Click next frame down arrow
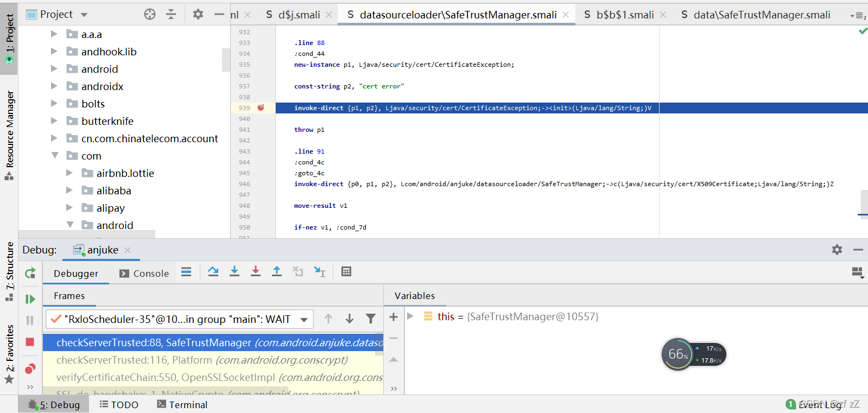Viewport: 868px width, 413px height. pos(350,319)
